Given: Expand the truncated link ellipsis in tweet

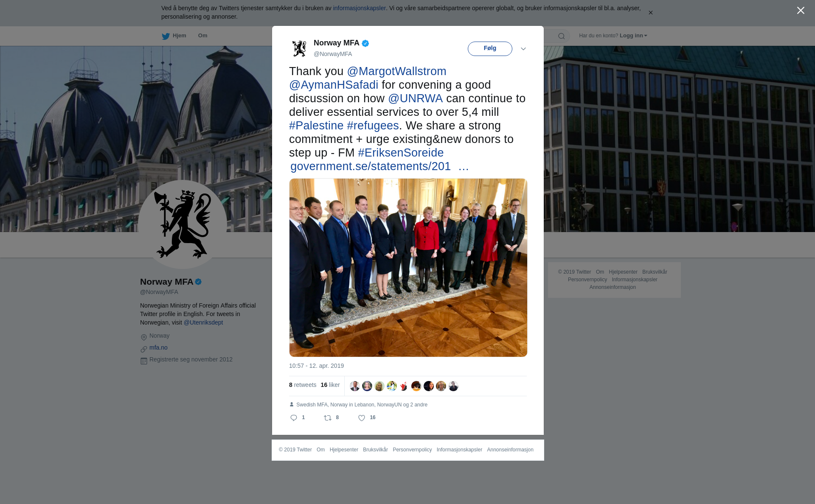Looking at the screenshot, I should [x=464, y=166].
